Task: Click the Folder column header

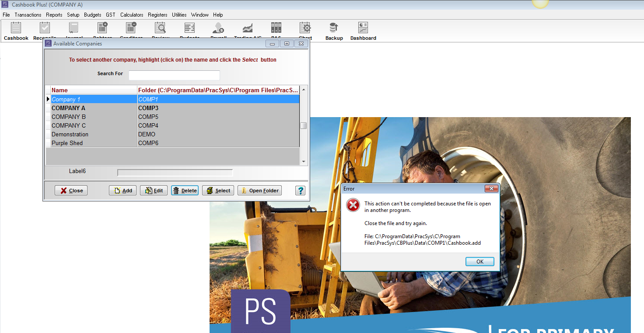Action: coord(218,90)
